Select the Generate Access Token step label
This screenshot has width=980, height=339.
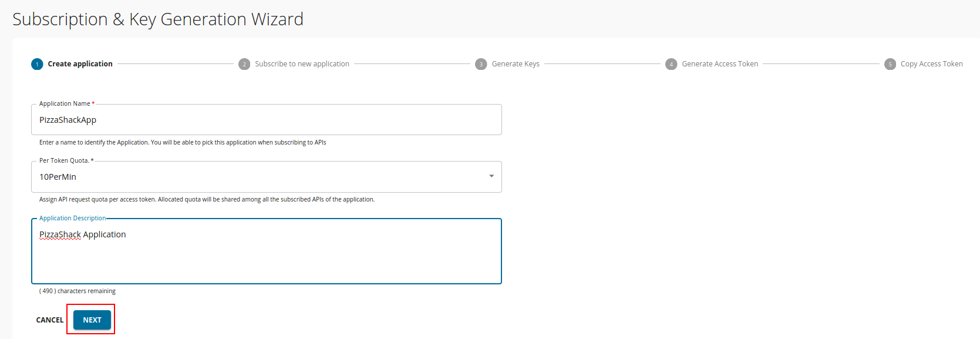[720, 64]
